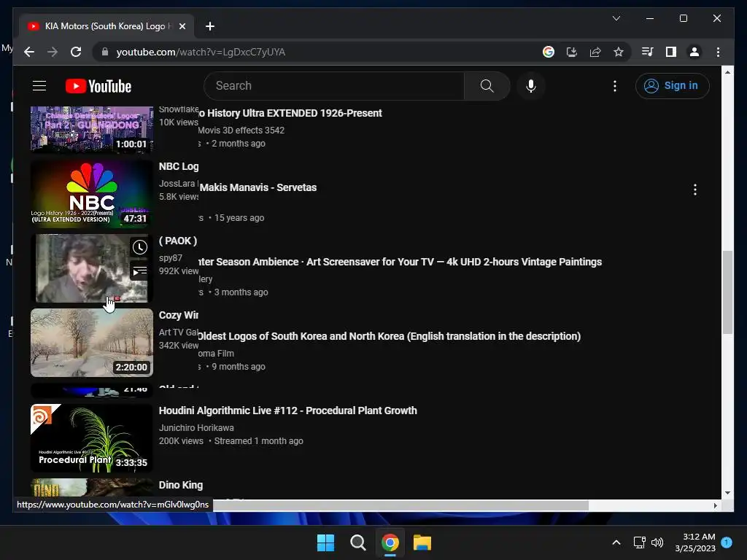This screenshot has width=747, height=560.
Task: Go back with browser back arrow
Action: coord(29,52)
